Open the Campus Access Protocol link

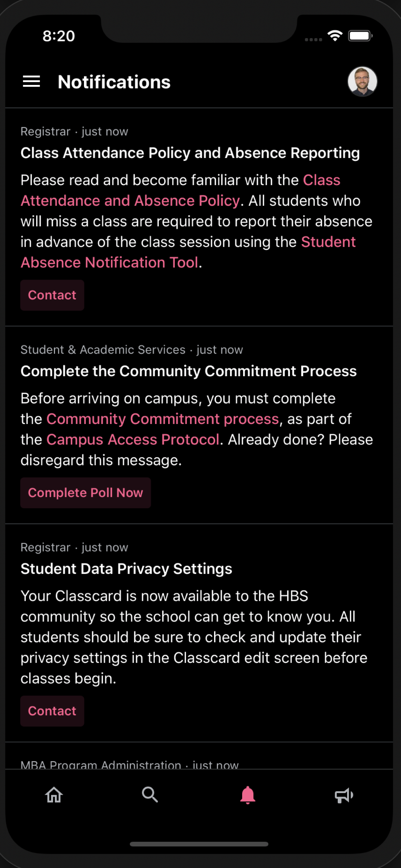coord(133,440)
